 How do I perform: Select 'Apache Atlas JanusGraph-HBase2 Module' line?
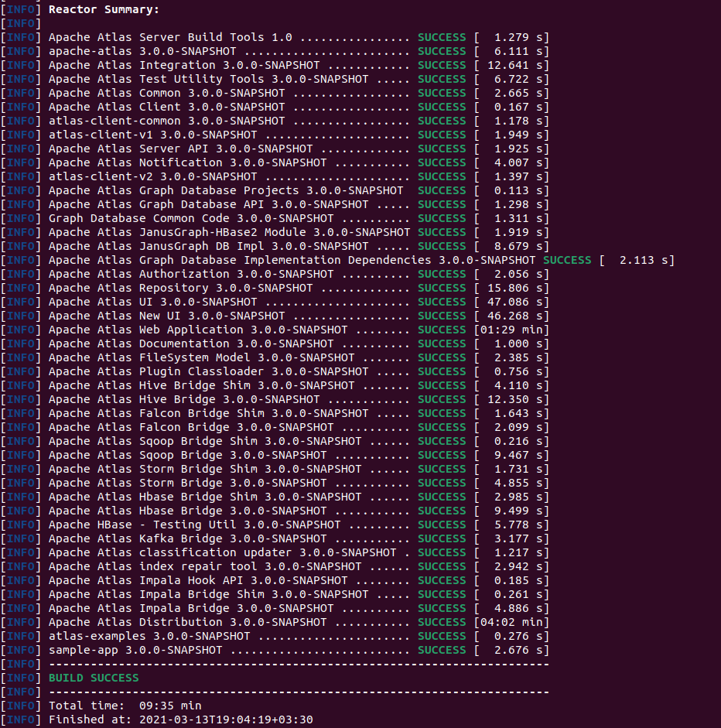[229, 232]
